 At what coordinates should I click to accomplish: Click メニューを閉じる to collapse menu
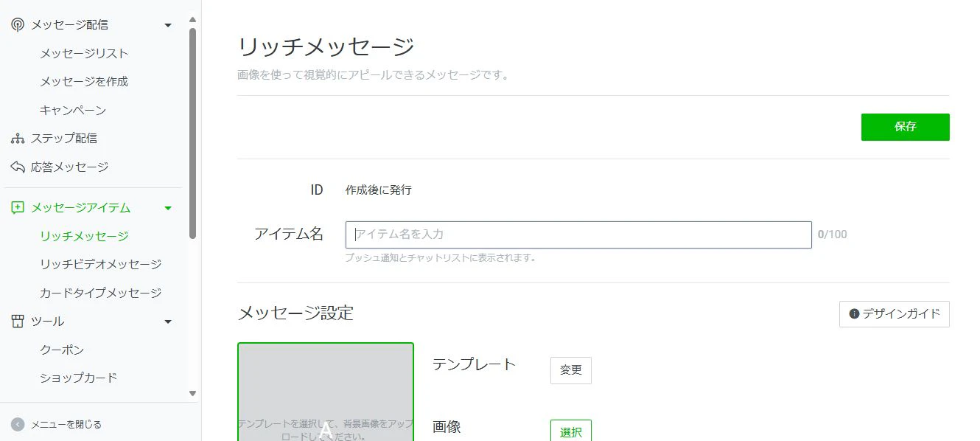pos(66,424)
